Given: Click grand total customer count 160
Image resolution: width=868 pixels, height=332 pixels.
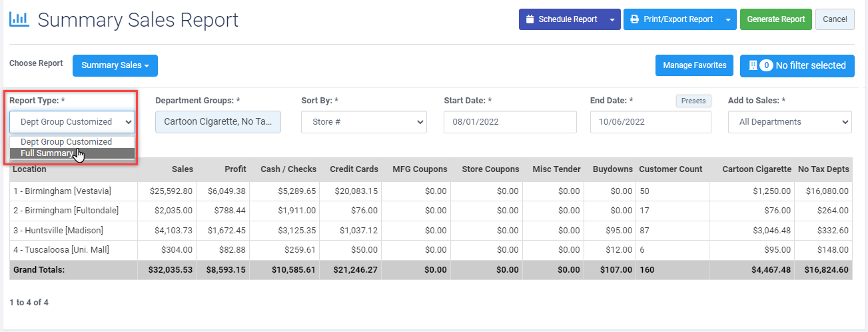Looking at the screenshot, I should tap(646, 270).
